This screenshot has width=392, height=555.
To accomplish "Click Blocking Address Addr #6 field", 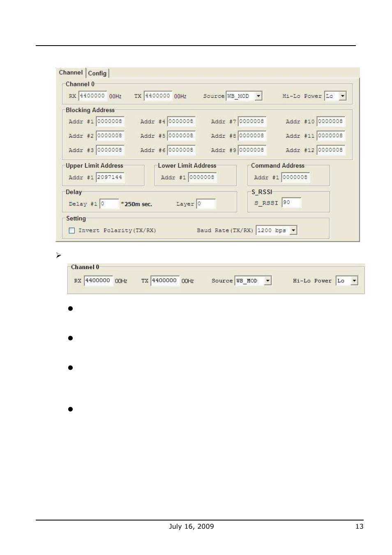I will [181, 150].
